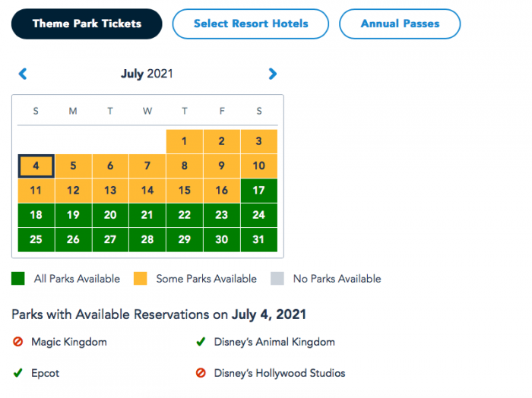Choose July 15 on the calendar
This screenshot has height=398, width=532.
coord(185,191)
